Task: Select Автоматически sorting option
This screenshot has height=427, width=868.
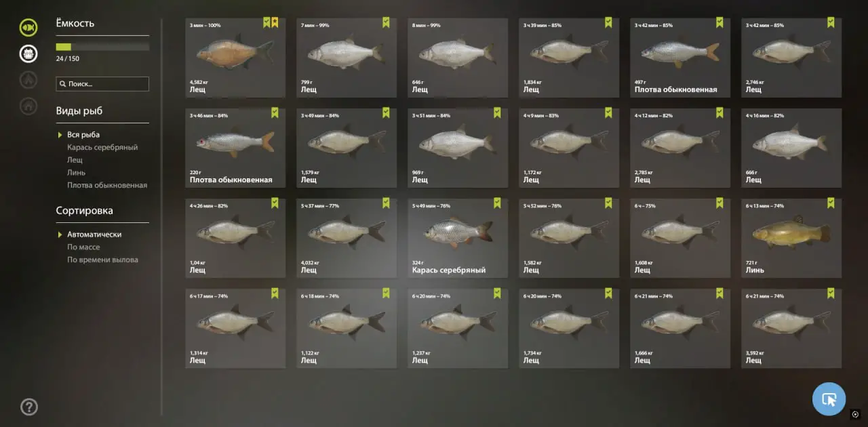Action: click(94, 235)
